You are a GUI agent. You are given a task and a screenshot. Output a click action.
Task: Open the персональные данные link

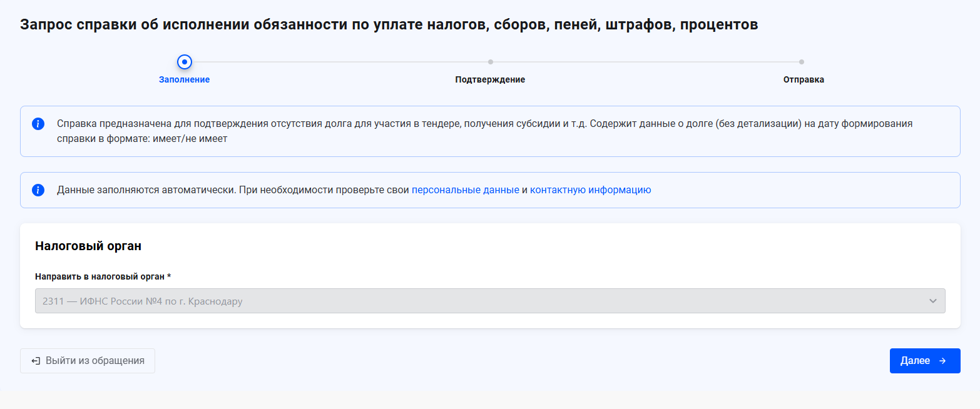coord(465,190)
